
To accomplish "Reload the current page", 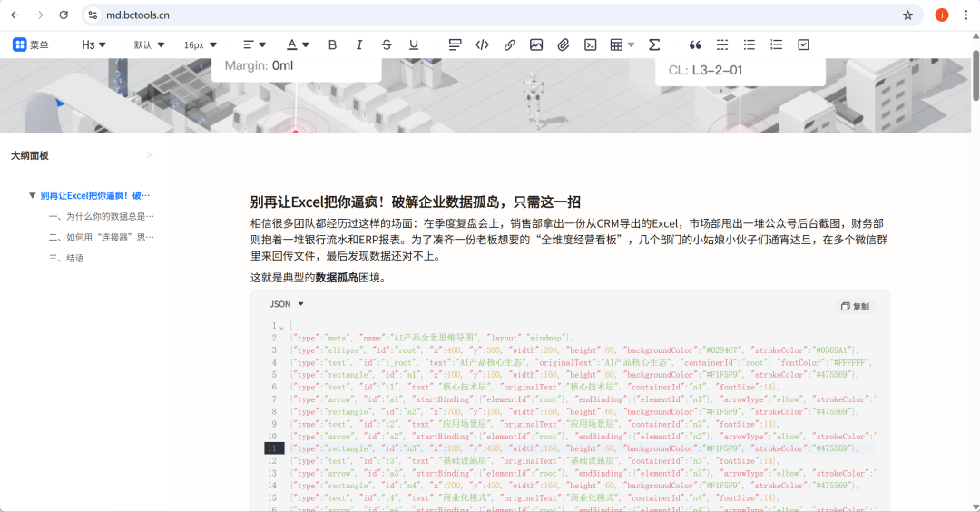I will [64, 15].
